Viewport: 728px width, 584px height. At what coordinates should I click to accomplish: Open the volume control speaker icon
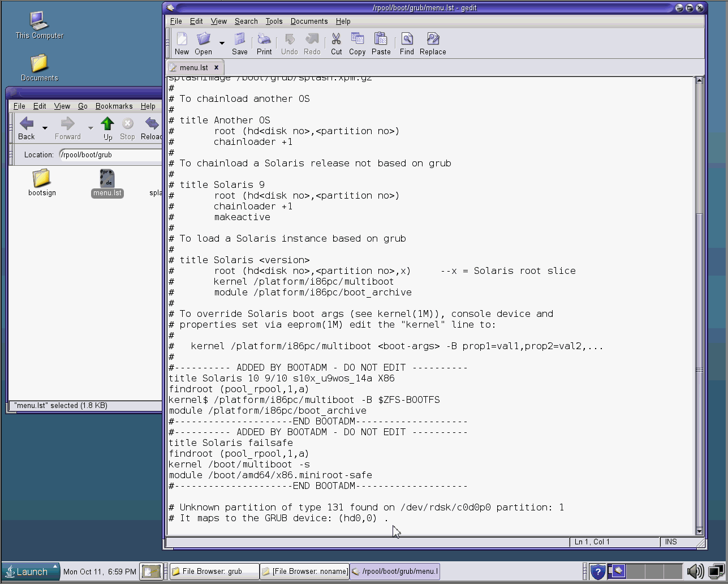point(695,572)
